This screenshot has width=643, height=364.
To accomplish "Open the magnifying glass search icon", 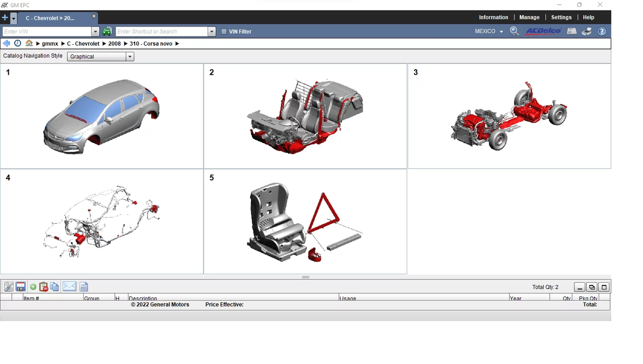I will point(514,31).
